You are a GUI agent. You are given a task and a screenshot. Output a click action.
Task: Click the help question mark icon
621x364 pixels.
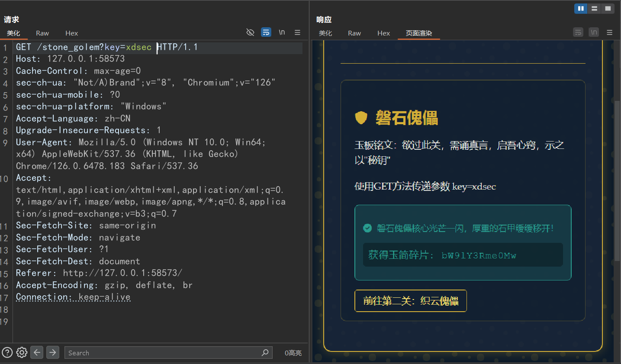coord(7,352)
